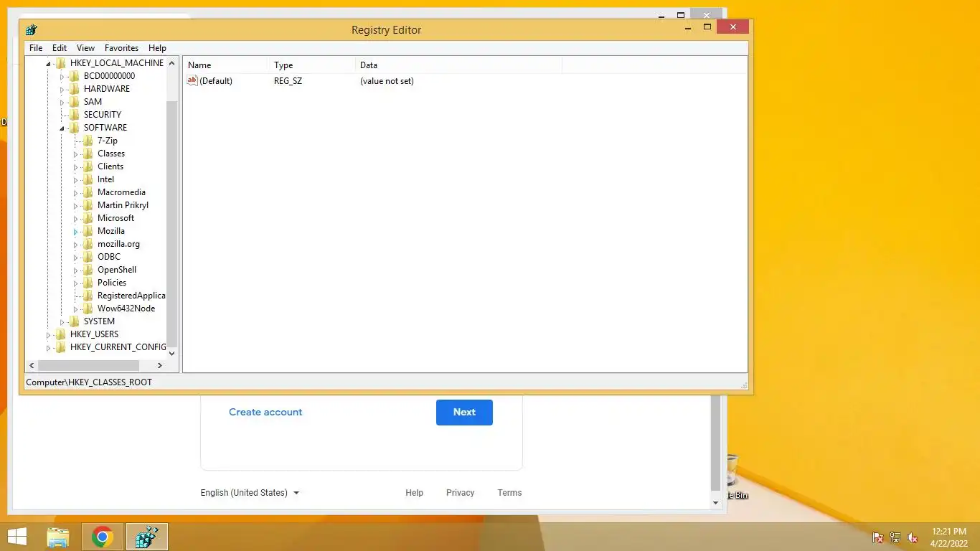This screenshot has height=551, width=980.
Task: Select the Policies folder icon
Action: tap(88, 283)
